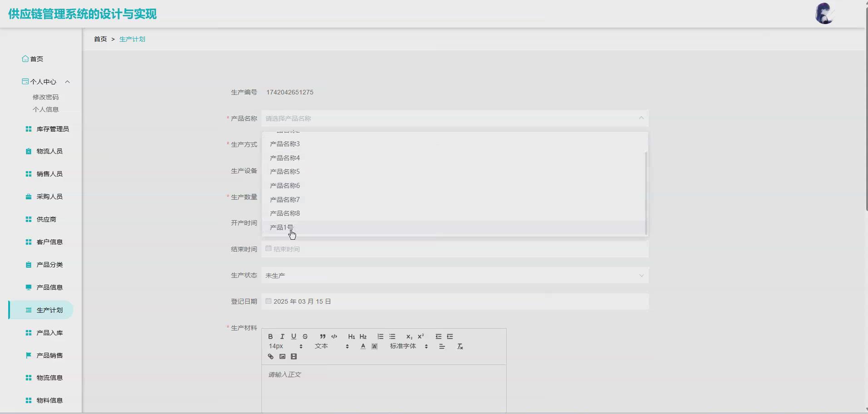Increase indent in the editor

450,336
